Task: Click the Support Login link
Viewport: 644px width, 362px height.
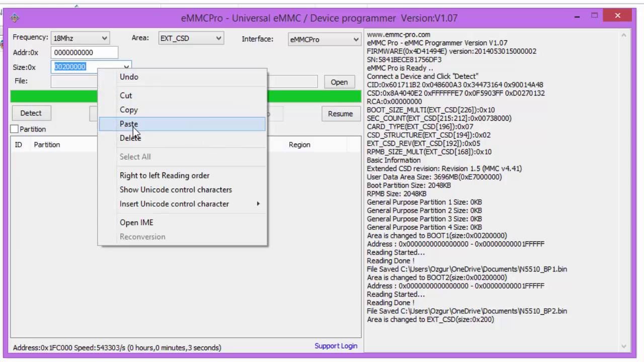Action: [x=336, y=346]
